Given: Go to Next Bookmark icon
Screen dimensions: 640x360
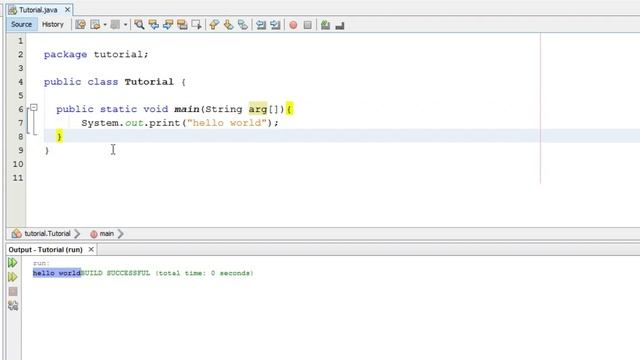Looking at the screenshot, I should click(228, 25).
